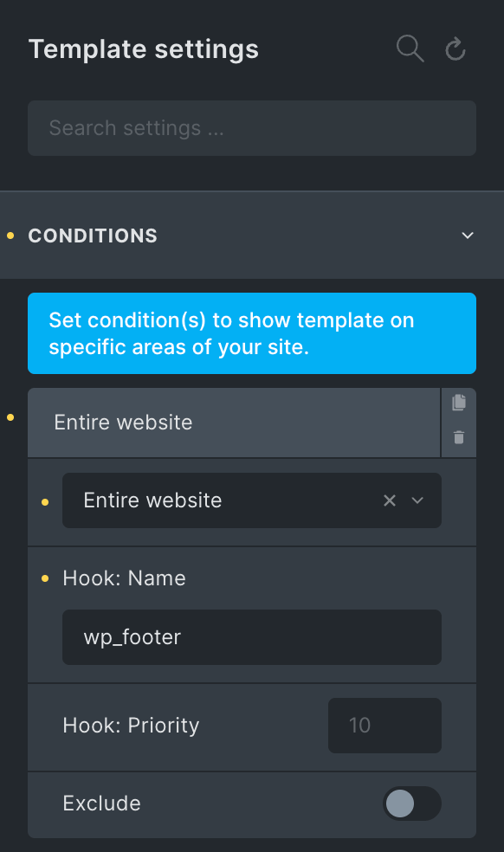Click the search magnifier icon
The height and width of the screenshot is (852, 504).
(410, 48)
